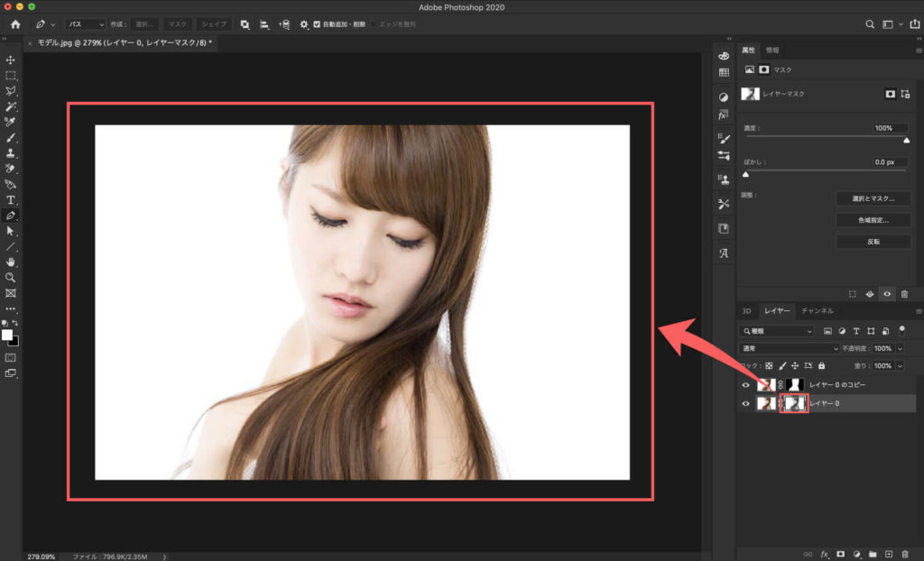The height and width of the screenshot is (561, 924).
Task: Open Properties panel flyout menu
Action: pos(919,51)
